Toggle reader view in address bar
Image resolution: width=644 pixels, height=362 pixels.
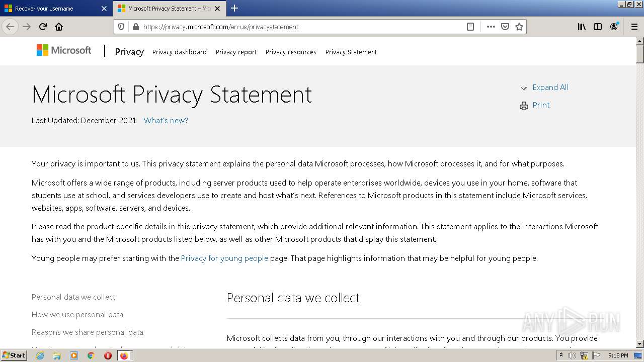click(470, 27)
